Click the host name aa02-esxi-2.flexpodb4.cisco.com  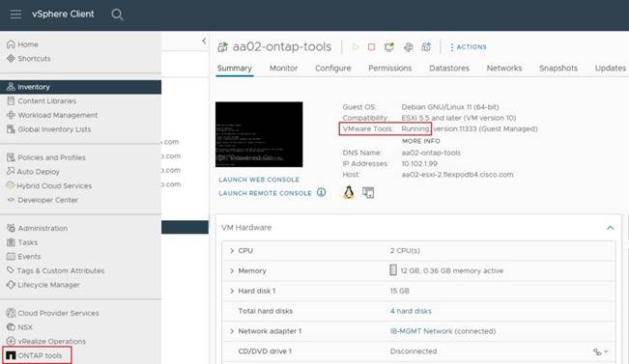pyautogui.click(x=457, y=175)
